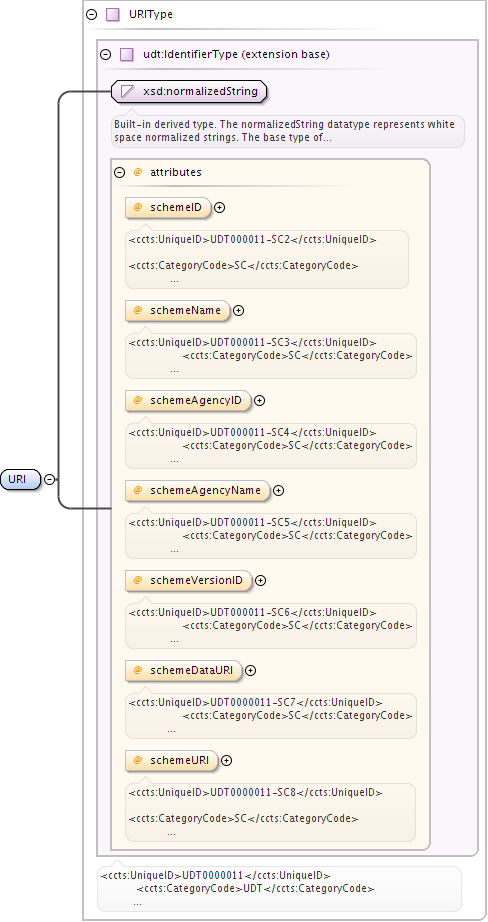Click the @ icon on schemeID
This screenshot has width=488, height=922.
click(138, 208)
